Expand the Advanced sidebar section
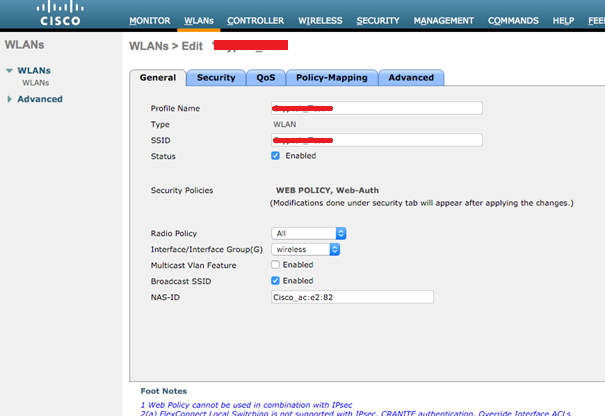 [x=39, y=99]
